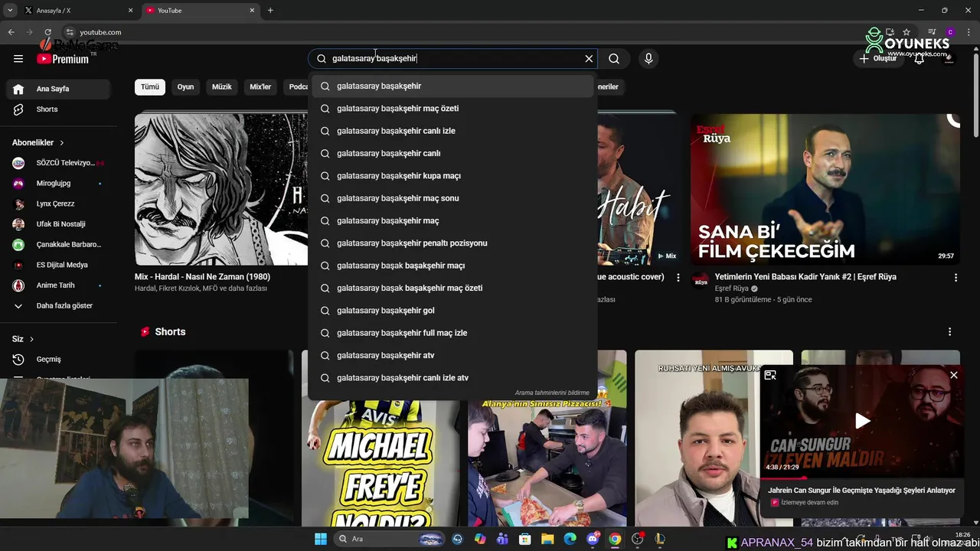Expand the Abonelikler section chevron
The width and height of the screenshot is (980, 551).
pyautogui.click(x=62, y=142)
